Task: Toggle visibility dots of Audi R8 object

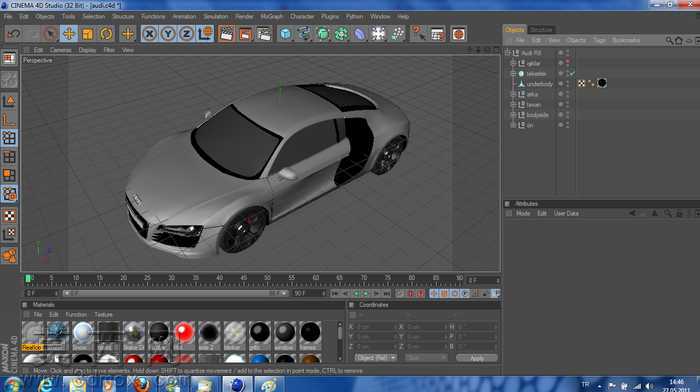Action: [568, 53]
